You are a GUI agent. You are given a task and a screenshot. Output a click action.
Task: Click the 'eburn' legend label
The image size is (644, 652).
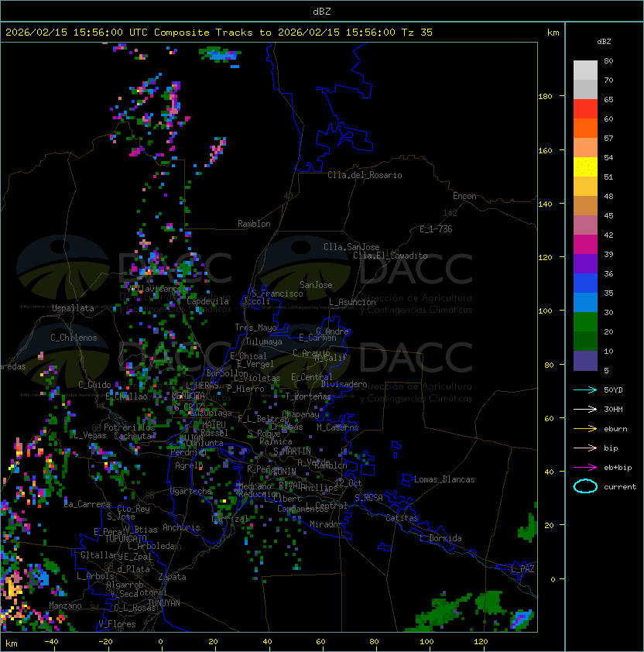click(x=615, y=429)
